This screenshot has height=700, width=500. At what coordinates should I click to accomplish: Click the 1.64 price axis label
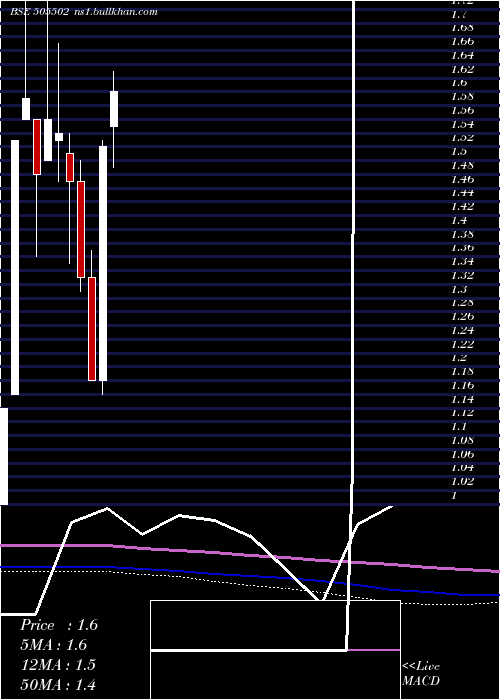(462, 55)
